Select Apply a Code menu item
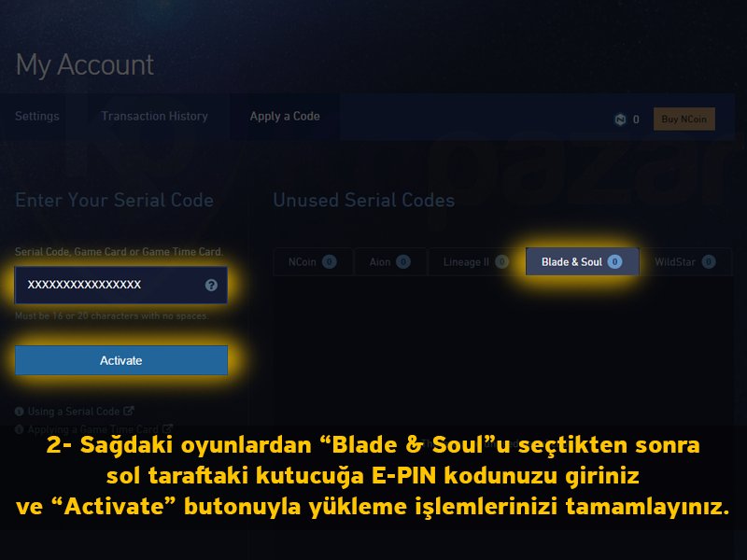 click(x=285, y=116)
